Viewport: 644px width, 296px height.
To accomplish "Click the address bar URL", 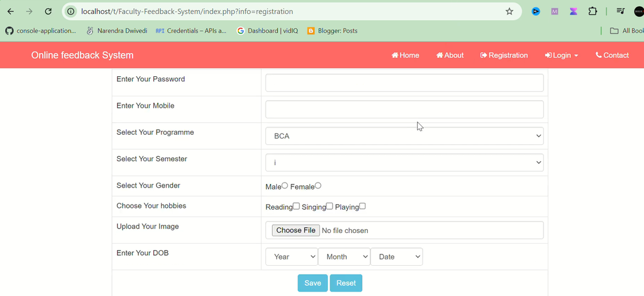I will [x=187, y=11].
